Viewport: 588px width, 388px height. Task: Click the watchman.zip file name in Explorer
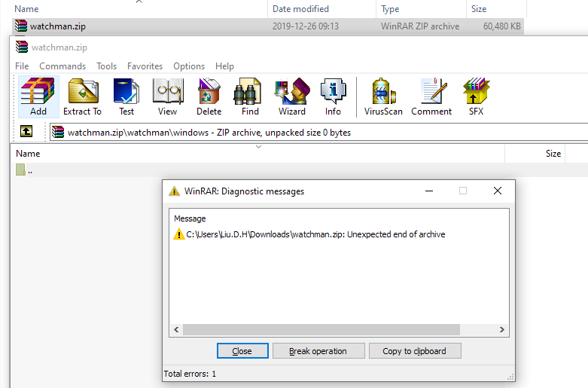58,26
